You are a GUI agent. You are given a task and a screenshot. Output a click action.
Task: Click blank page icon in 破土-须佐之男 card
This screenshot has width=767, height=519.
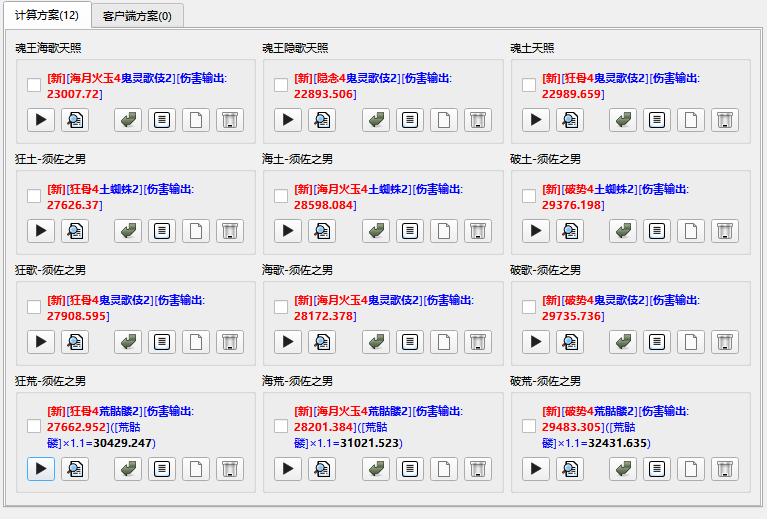coord(691,231)
